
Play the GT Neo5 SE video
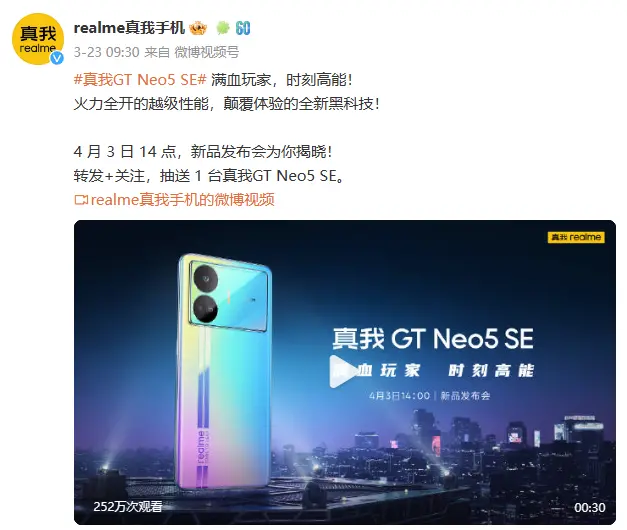(x=342, y=371)
